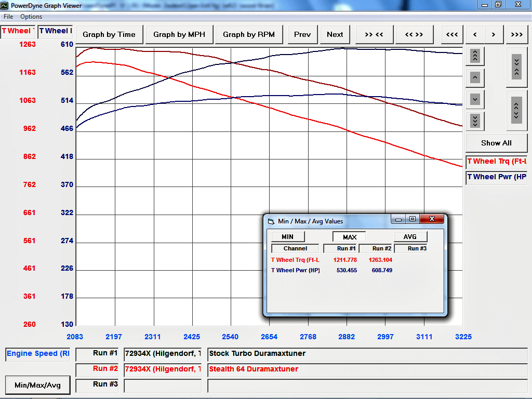The image size is (532, 399).
Task: Click Stock Turbo Duramaxtuner description field
Action: tap(367, 354)
